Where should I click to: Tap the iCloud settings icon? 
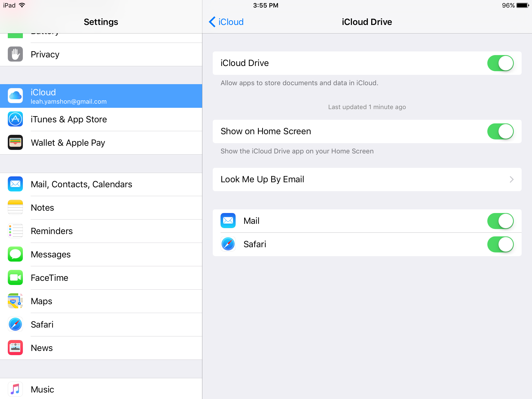[15, 96]
